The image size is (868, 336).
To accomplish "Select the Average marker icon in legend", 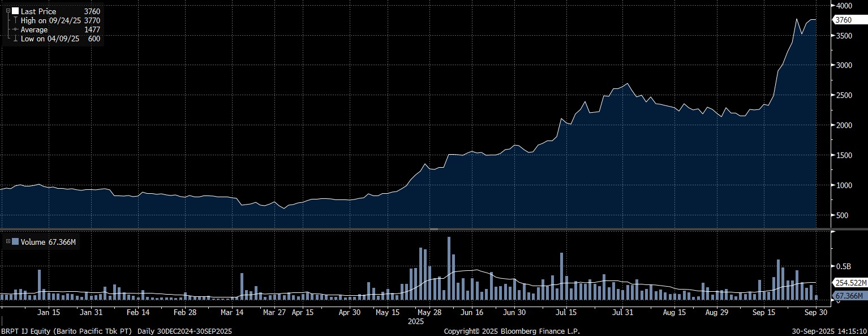I will tap(15, 29).
